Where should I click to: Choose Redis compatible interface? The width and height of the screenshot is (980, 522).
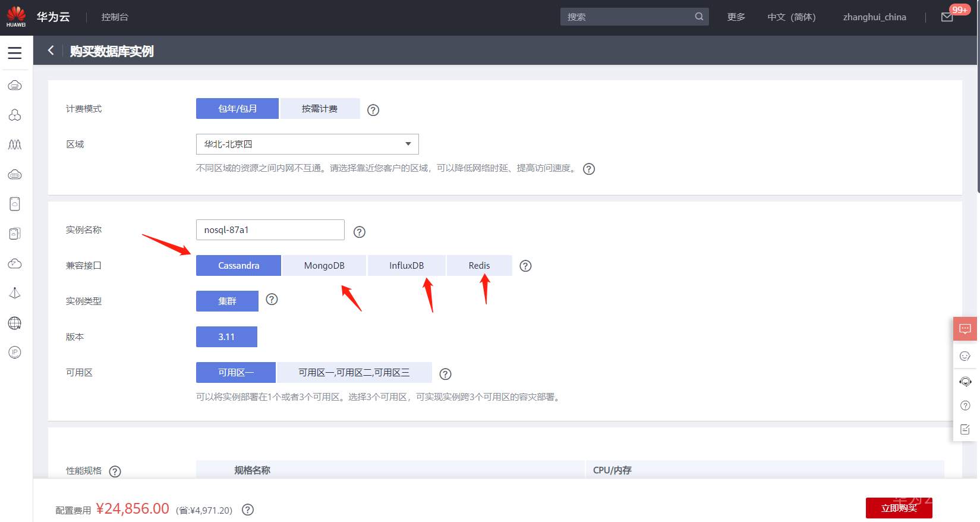click(x=479, y=266)
